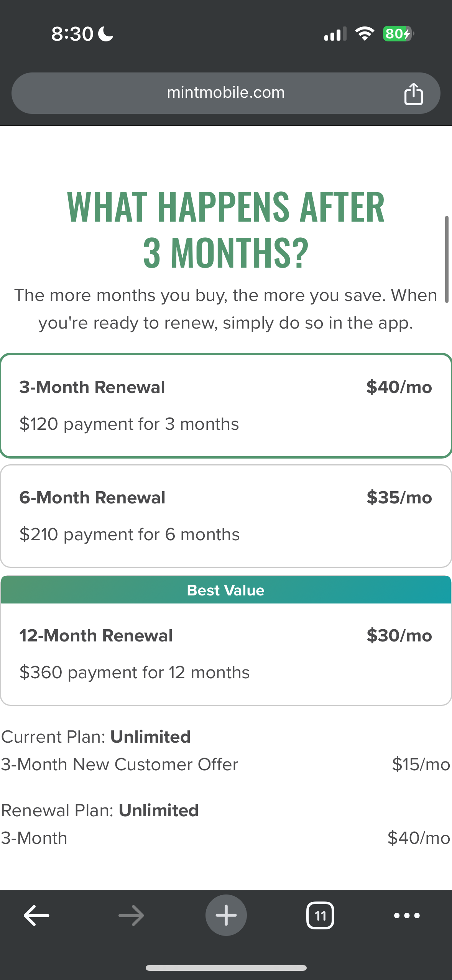Image resolution: width=452 pixels, height=980 pixels.
Task: Tap the $30/mo price label
Action: (x=399, y=636)
